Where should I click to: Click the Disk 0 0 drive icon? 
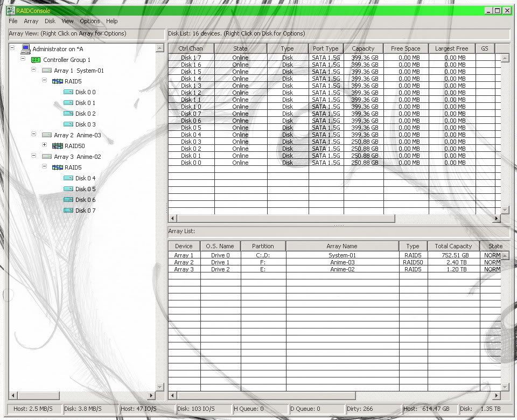point(68,92)
